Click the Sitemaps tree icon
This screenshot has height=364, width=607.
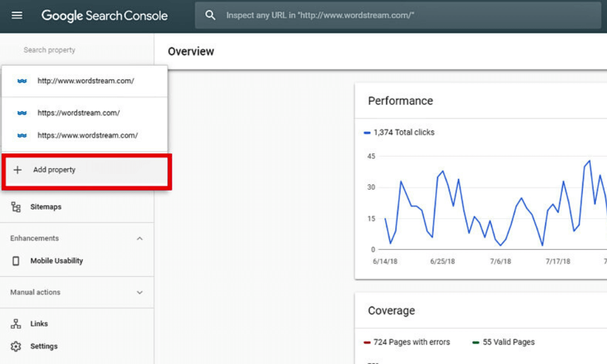(x=16, y=207)
